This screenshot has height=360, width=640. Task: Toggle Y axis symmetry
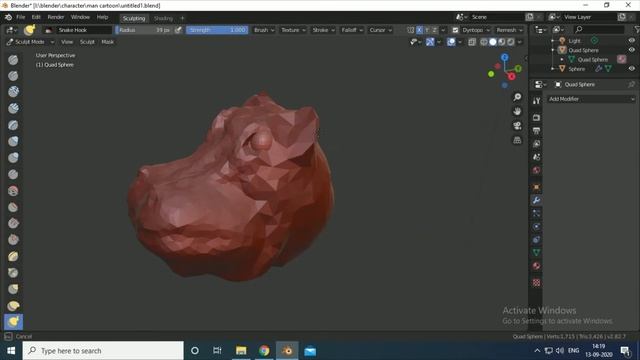click(x=427, y=30)
